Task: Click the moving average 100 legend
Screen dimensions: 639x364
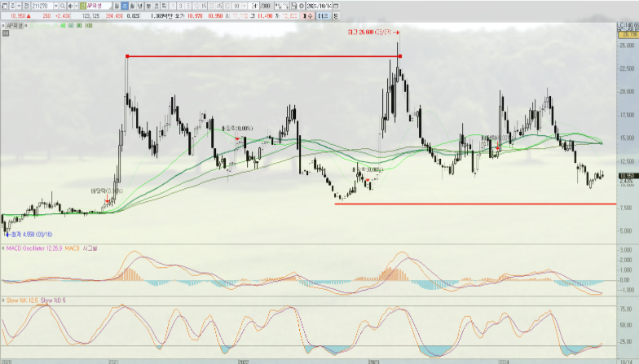Action: [x=88, y=26]
